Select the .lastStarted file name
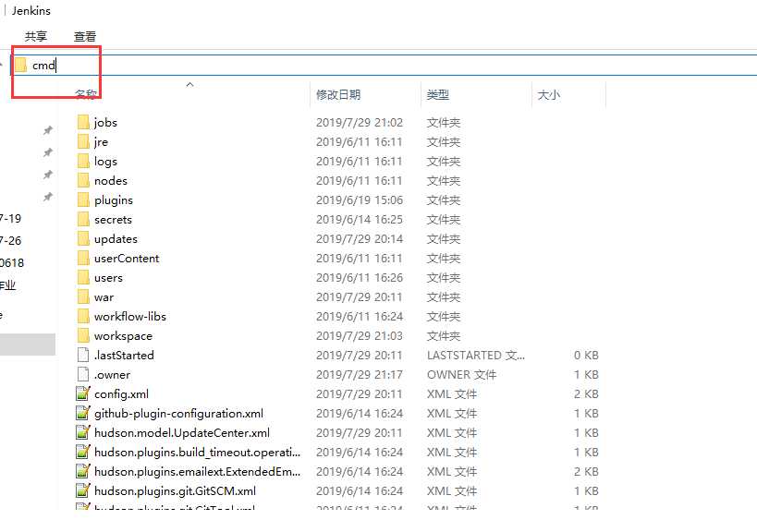The height and width of the screenshot is (532, 757). tap(124, 355)
